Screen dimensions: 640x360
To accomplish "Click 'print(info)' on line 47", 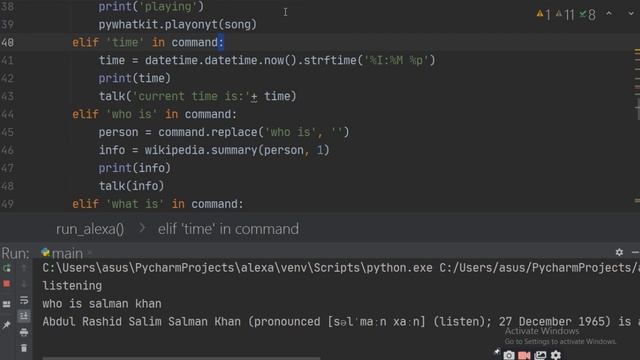I will tap(134, 168).
